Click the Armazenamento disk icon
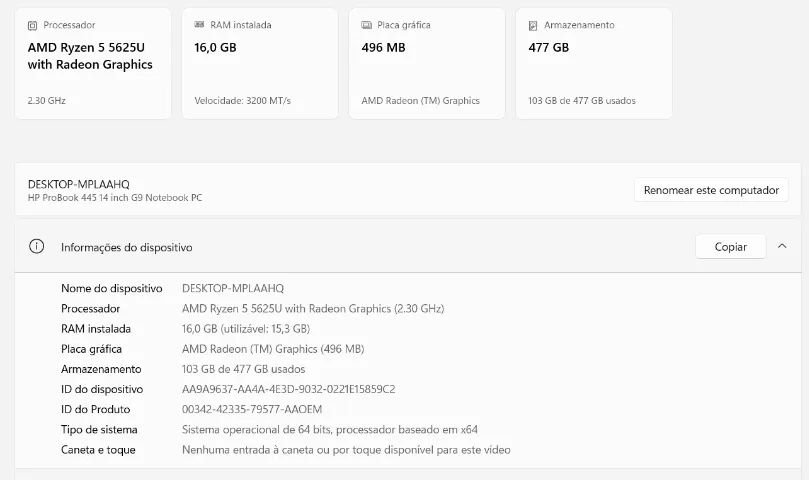 click(x=533, y=25)
